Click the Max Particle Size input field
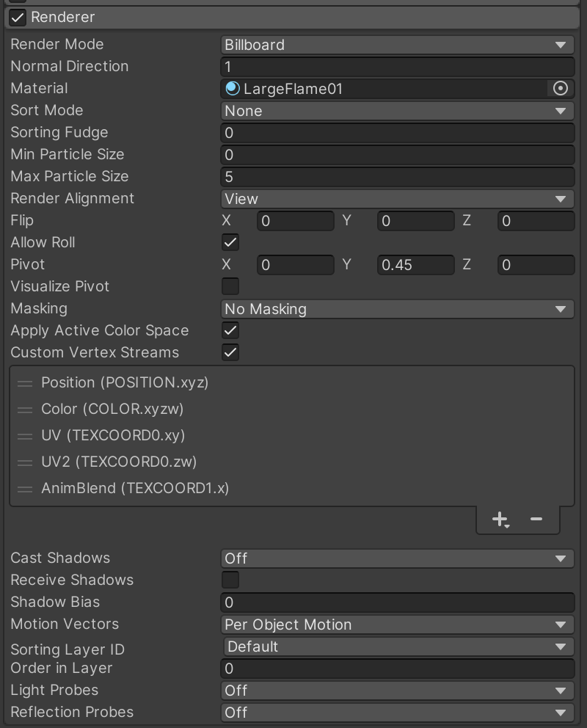This screenshot has width=587, height=728. 397,177
